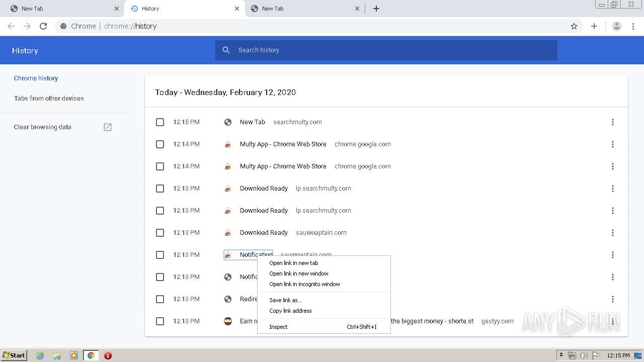Viewport: 644px width, 362px height.
Task: Open actions menu for first Download Ready row
Action: [613, 189]
